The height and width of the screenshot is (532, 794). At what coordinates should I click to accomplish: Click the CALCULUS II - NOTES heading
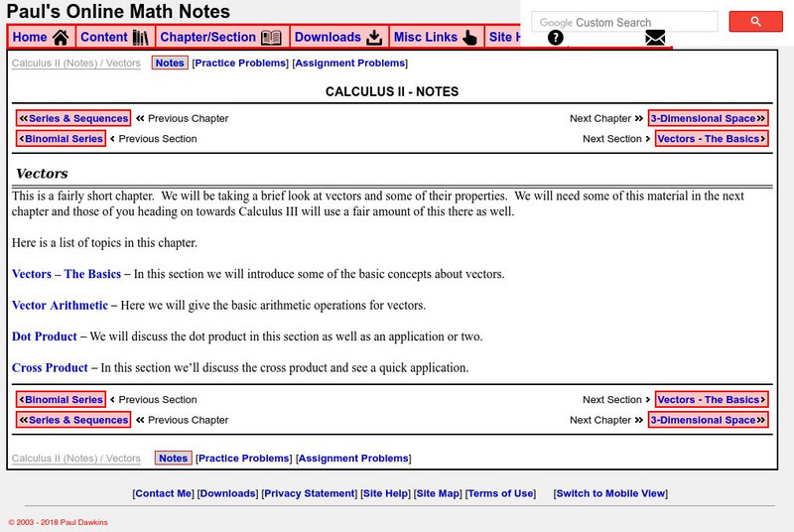pos(392,91)
